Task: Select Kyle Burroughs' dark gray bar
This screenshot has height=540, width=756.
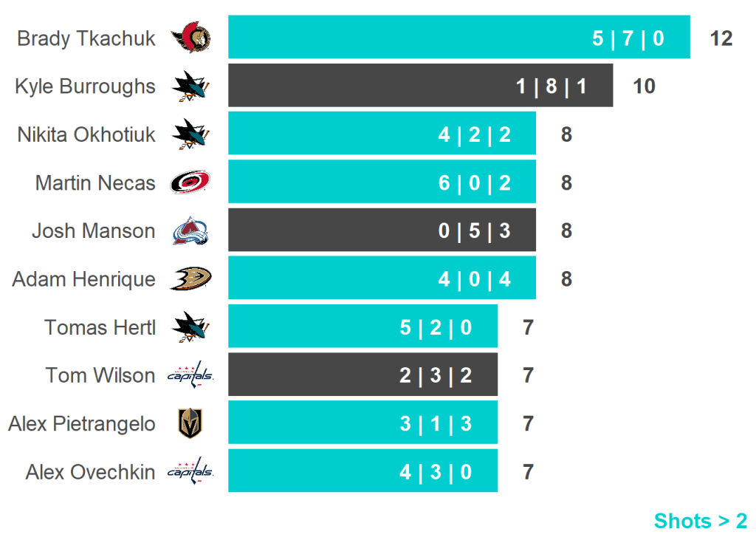Action: [420, 86]
